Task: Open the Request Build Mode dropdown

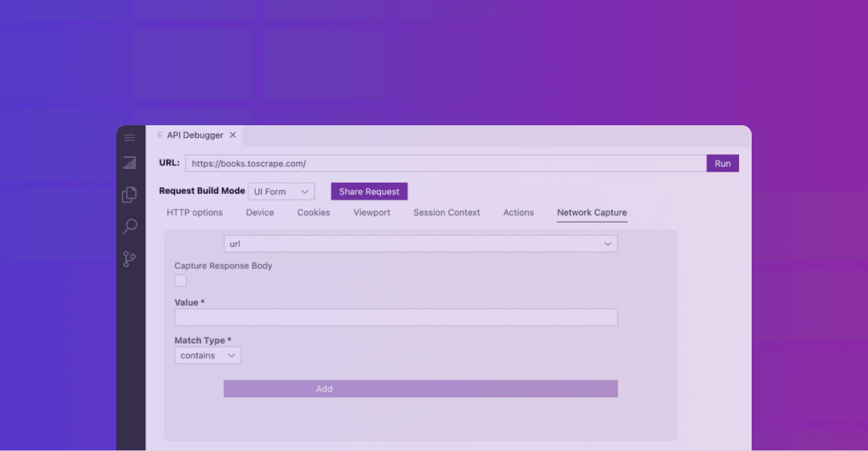Action: 281,191
